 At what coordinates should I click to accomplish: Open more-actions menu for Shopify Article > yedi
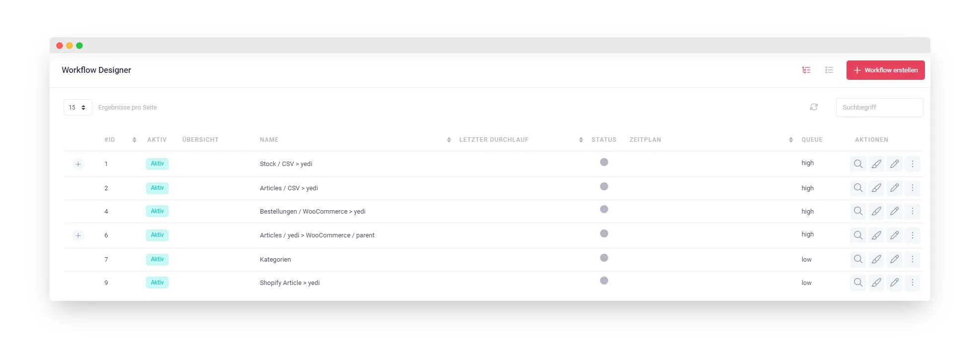pos(912,282)
